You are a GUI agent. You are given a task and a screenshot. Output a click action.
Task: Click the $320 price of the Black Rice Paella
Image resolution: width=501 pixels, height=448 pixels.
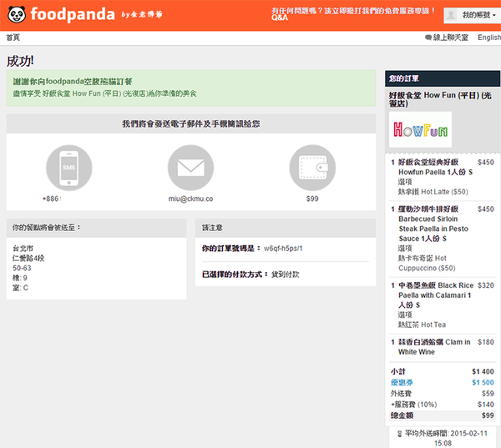point(486,285)
